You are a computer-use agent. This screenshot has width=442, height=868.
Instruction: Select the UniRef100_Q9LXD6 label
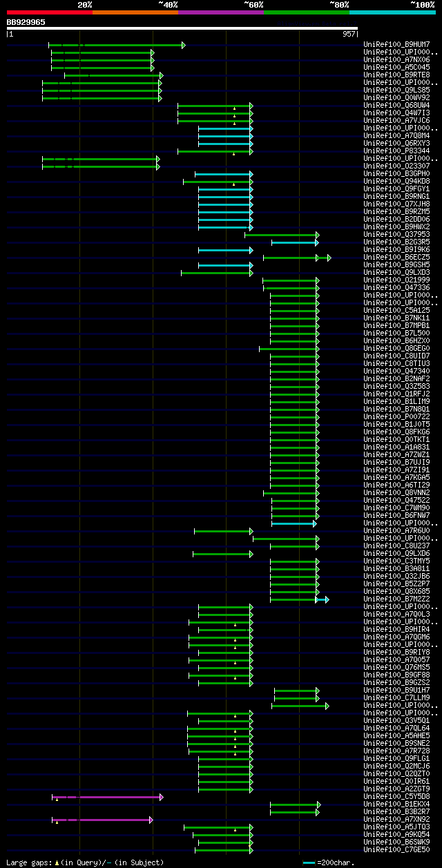396,554
